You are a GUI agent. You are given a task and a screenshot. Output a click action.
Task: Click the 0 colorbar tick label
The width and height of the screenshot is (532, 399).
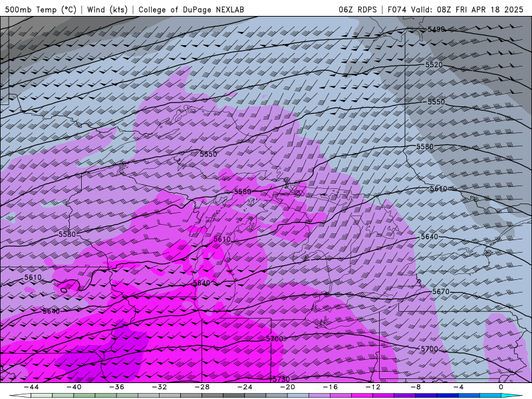[x=501, y=387]
